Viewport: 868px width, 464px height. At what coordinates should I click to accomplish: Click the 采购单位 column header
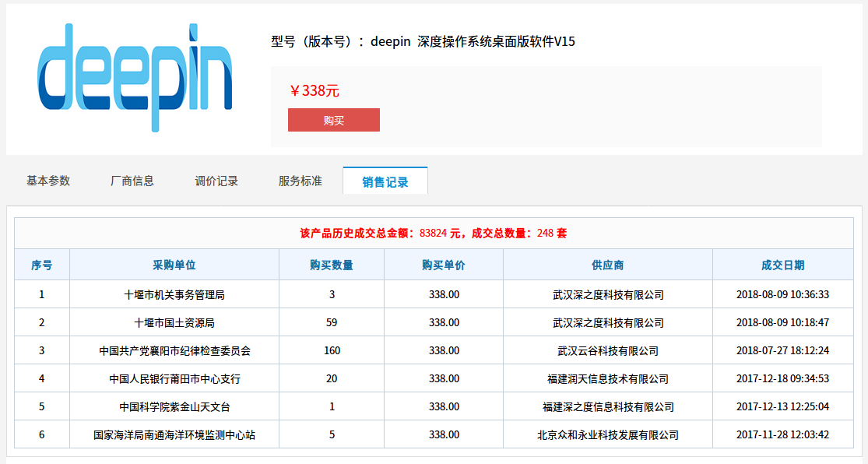coord(174,265)
